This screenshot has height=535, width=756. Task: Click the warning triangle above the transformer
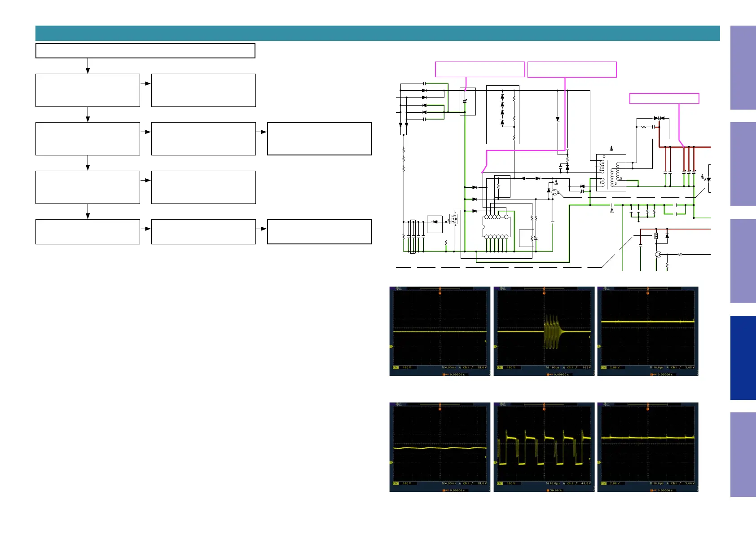(611, 149)
